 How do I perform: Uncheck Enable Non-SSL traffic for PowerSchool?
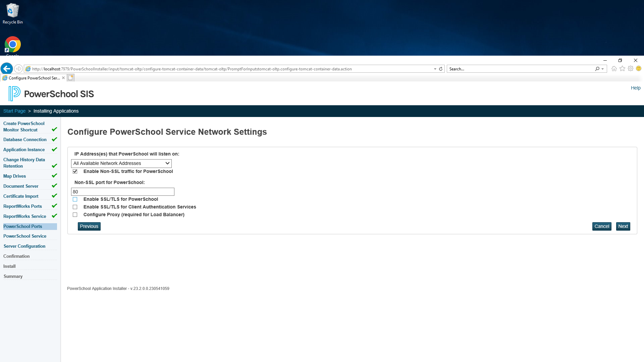75,171
